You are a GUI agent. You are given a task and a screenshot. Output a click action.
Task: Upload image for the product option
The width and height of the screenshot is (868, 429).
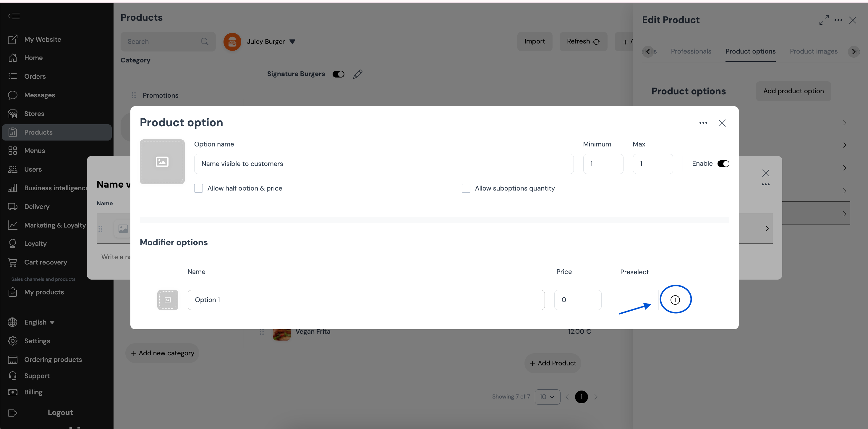(162, 162)
